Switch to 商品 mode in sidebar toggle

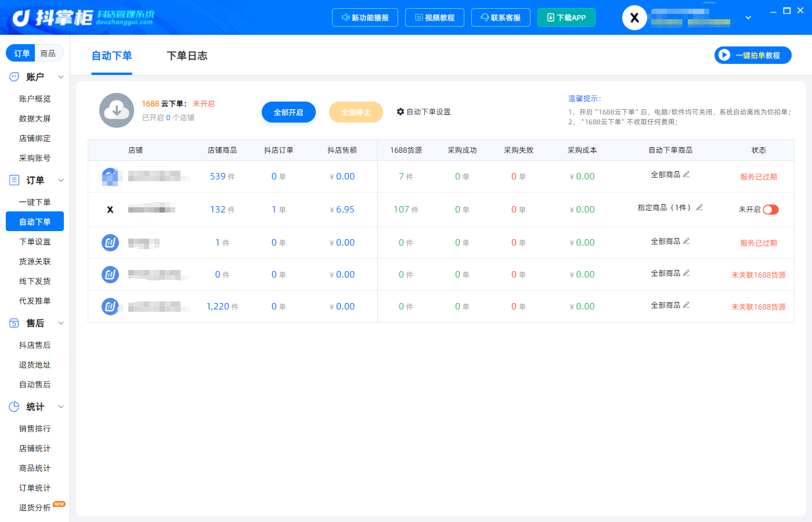(x=48, y=53)
